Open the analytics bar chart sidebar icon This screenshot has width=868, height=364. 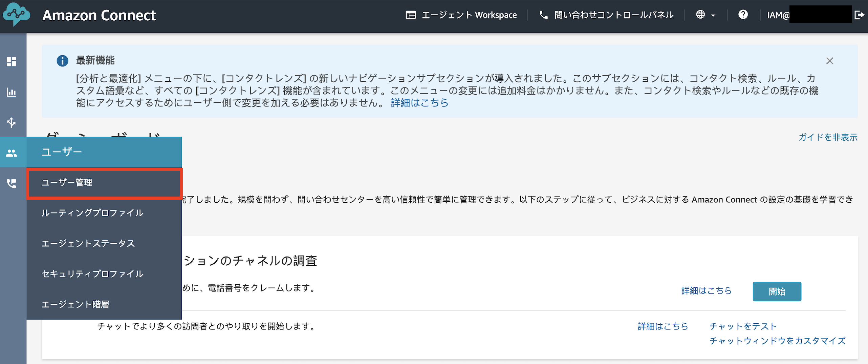[12, 92]
